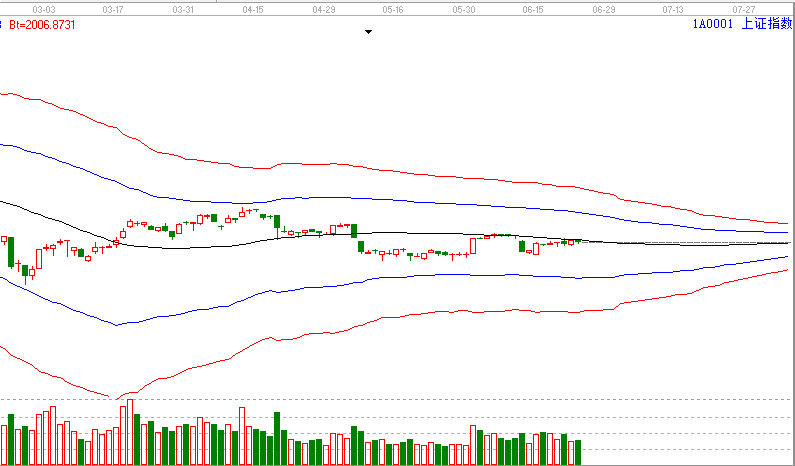Screen dimensions: 795x466
Task: Click the 06-29 date on the axis
Action: click(x=603, y=8)
